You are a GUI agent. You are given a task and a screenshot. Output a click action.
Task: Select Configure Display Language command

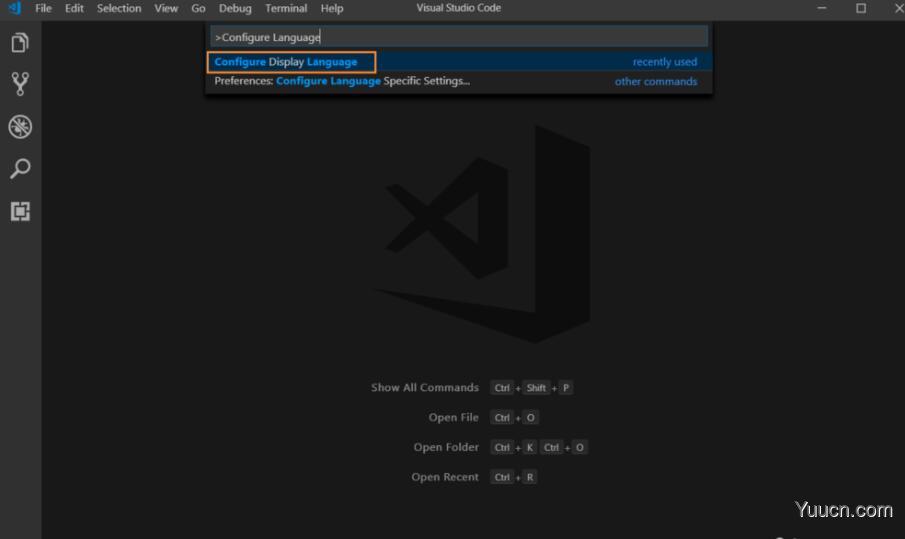click(459, 62)
